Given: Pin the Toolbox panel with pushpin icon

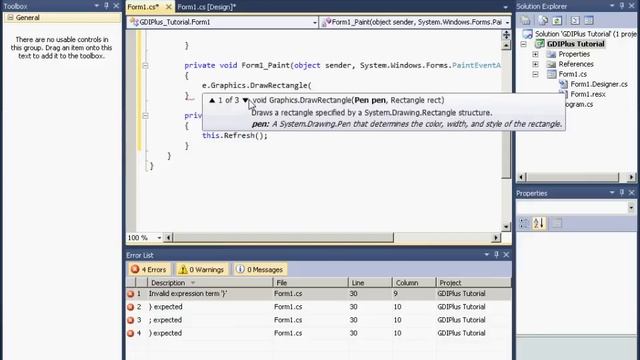Looking at the screenshot, I should pyautogui.click(x=107, y=6).
